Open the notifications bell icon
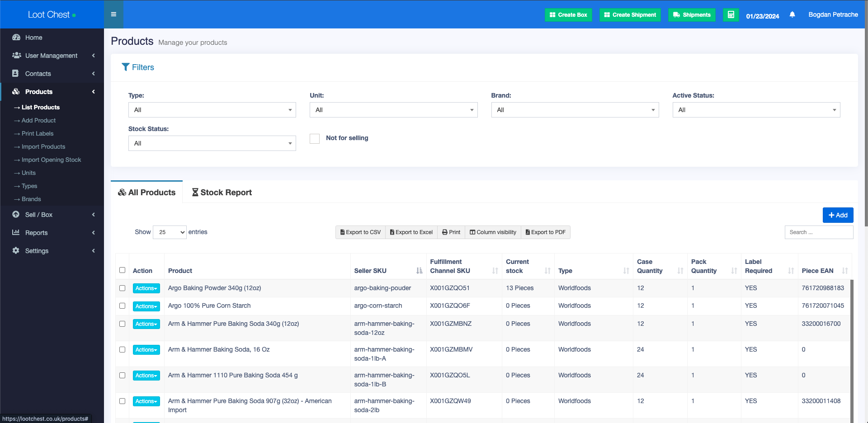This screenshot has height=423, width=868. pyautogui.click(x=792, y=14)
